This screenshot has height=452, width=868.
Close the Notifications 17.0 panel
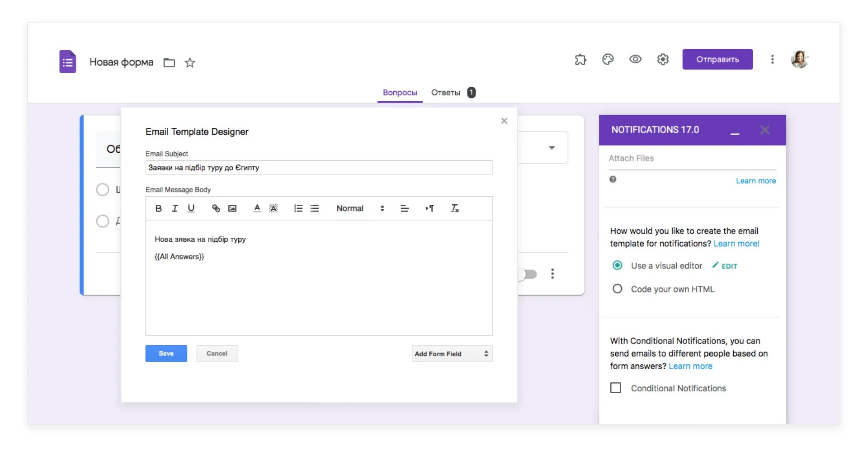coord(765,130)
